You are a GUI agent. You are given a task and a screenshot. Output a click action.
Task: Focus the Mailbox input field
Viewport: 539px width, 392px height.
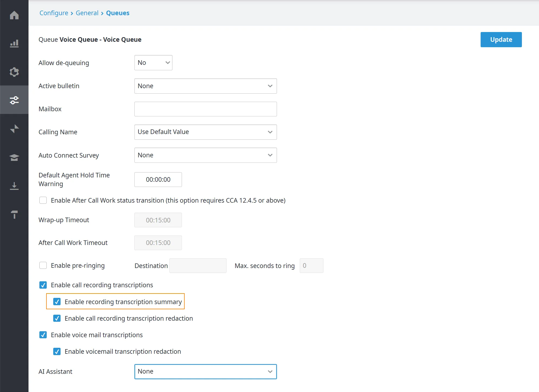[206, 109]
